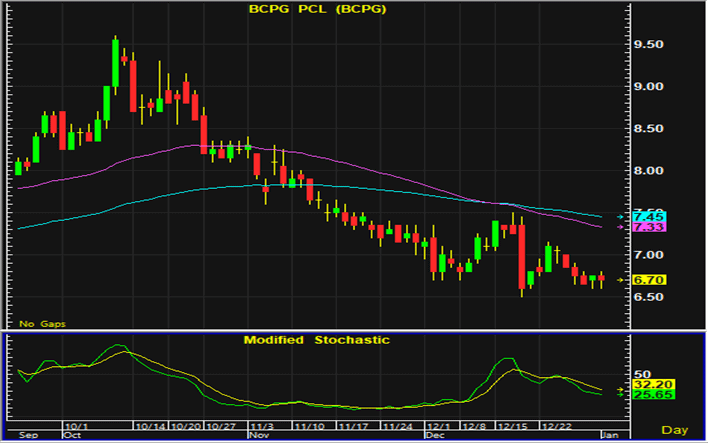The width and height of the screenshot is (708, 443).
Task: Open the Day timeframe selector
Action: pyautogui.click(x=677, y=430)
